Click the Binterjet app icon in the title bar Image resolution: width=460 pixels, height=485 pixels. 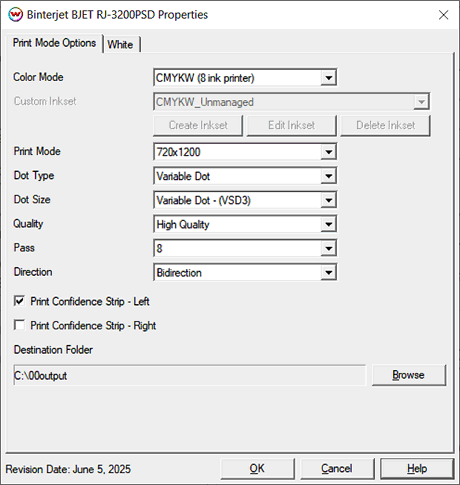pos(15,15)
